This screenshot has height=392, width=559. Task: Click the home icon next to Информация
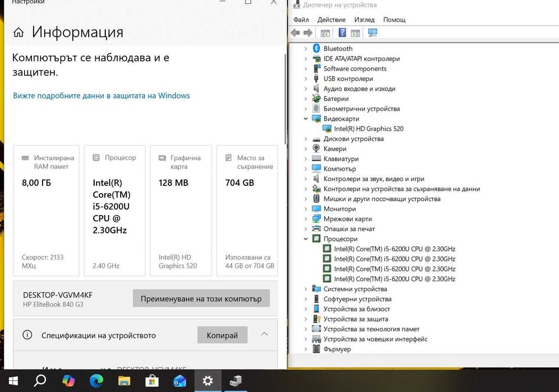coord(19,32)
